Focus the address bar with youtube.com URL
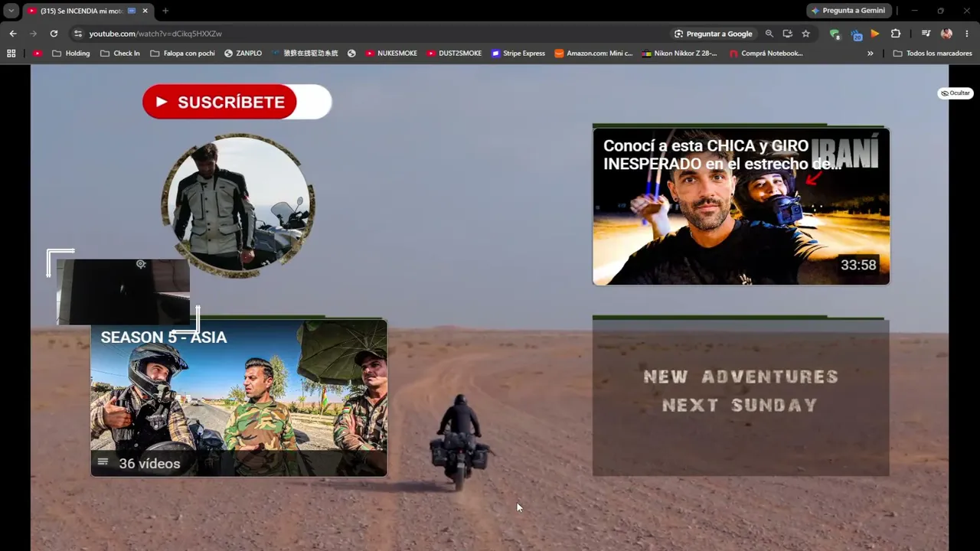This screenshot has height=551, width=980. [367, 34]
